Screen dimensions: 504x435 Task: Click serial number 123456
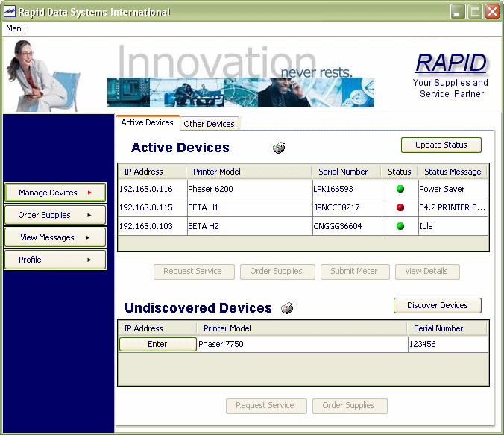click(x=448, y=344)
